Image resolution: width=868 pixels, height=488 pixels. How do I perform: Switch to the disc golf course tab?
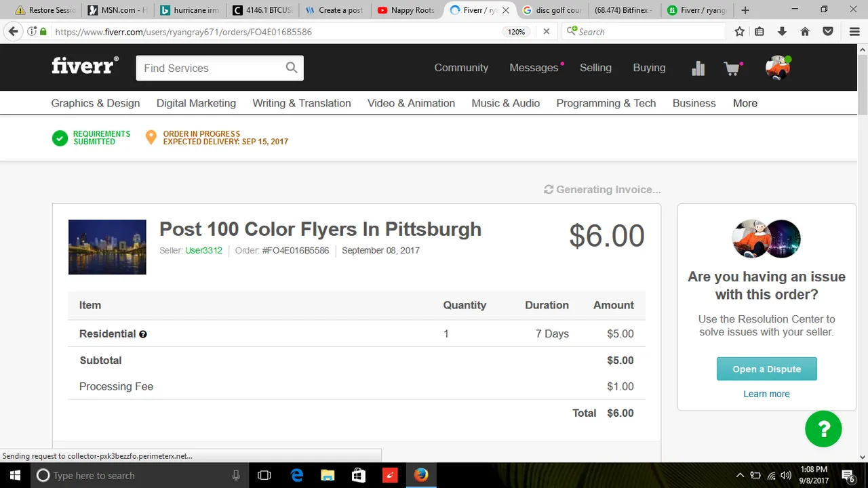[551, 10]
